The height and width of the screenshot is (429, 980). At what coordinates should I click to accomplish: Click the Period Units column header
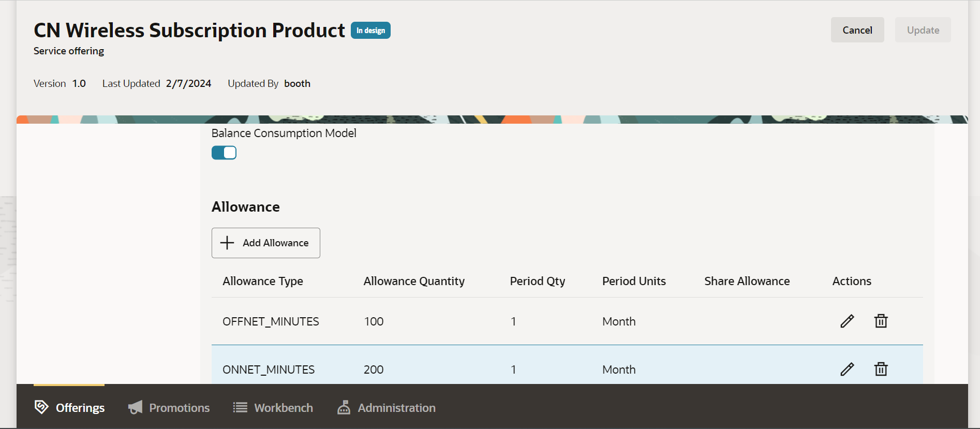[634, 281]
